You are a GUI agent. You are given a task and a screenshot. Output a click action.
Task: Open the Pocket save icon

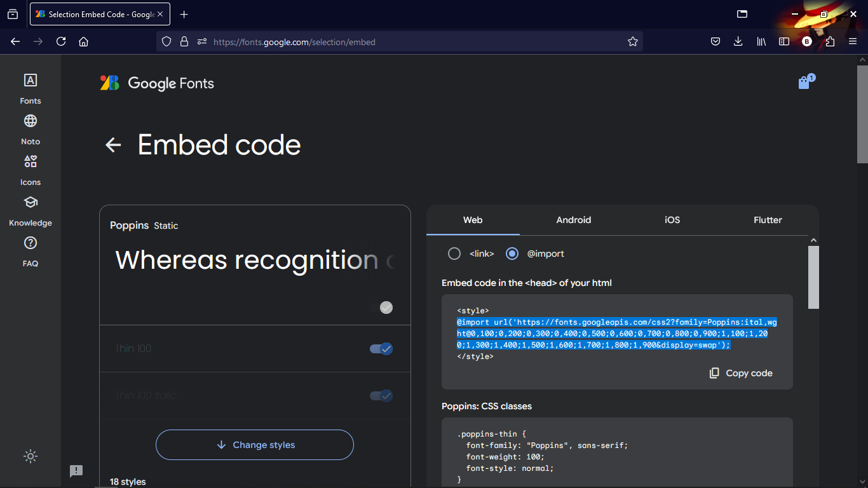[715, 41]
